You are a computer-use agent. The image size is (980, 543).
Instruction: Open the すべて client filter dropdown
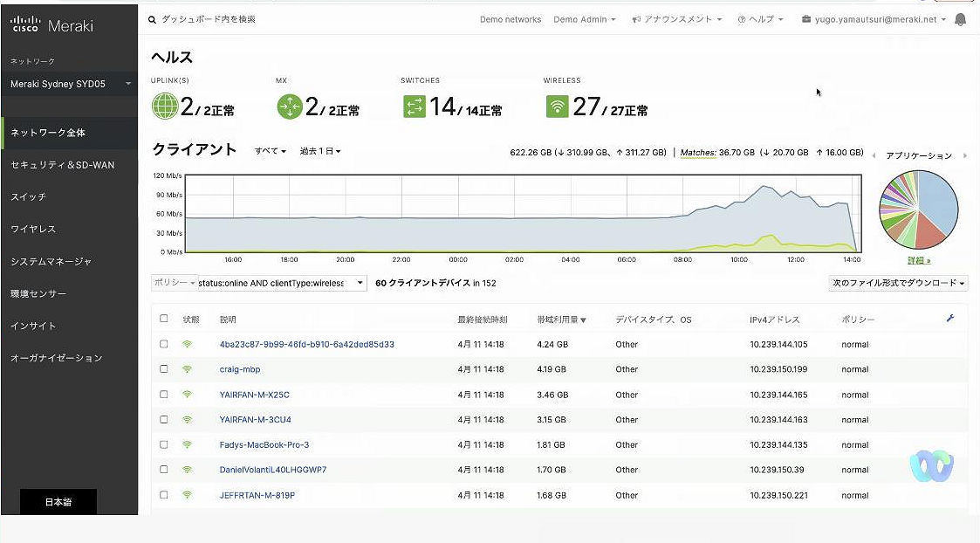pyautogui.click(x=270, y=151)
